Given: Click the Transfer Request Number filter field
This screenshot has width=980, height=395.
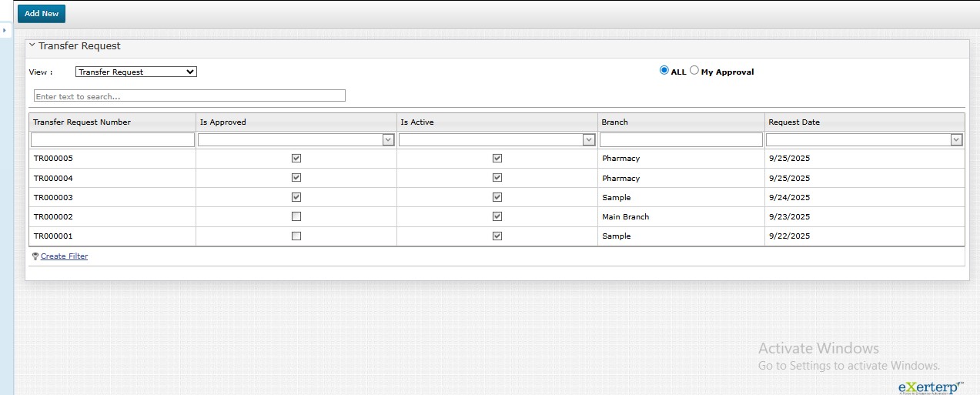Looking at the screenshot, I should point(112,140).
